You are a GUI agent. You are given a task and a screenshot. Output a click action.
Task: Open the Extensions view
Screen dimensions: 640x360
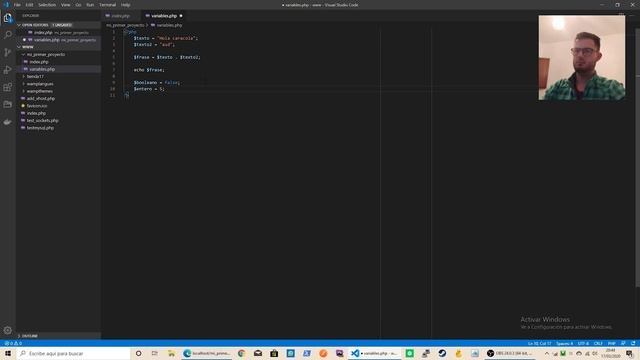[x=8, y=87]
